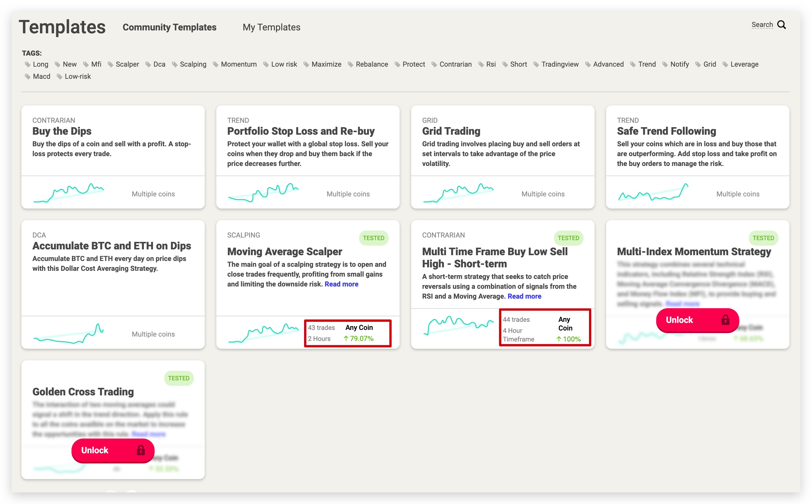Viewport: 812px width, 504px height.
Task: Filter by the Advanced tag
Action: [604, 64]
